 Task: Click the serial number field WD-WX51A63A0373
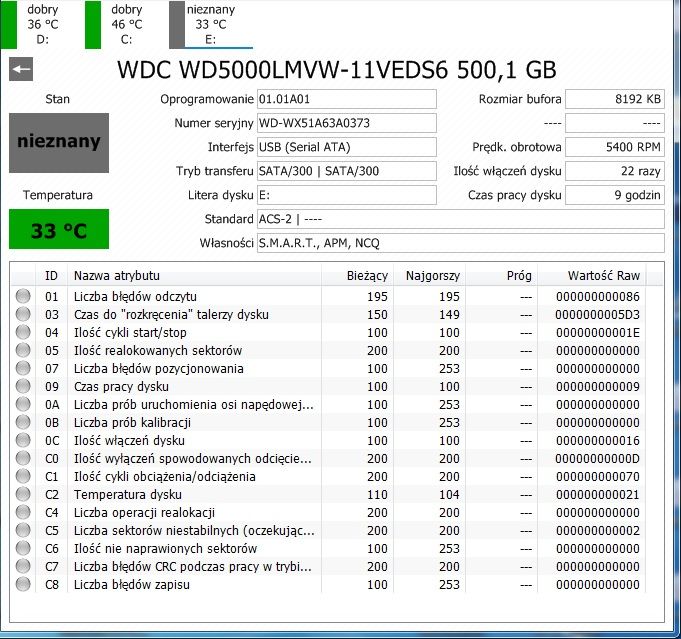347,123
